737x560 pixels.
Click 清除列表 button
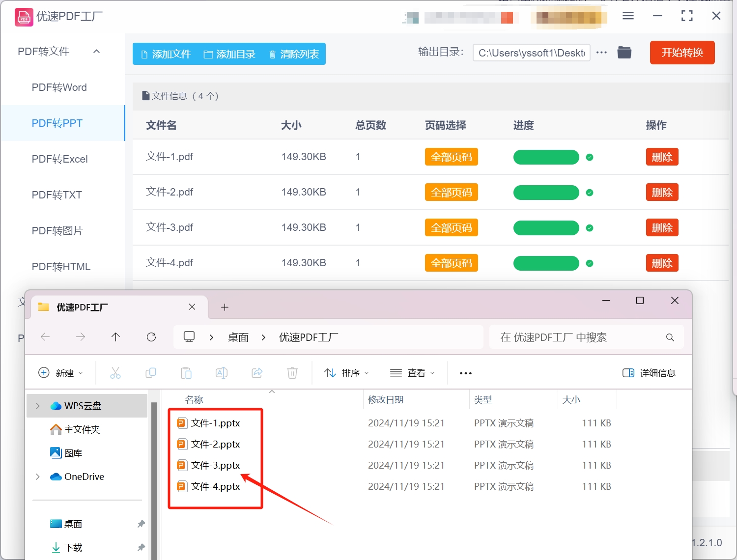click(294, 54)
